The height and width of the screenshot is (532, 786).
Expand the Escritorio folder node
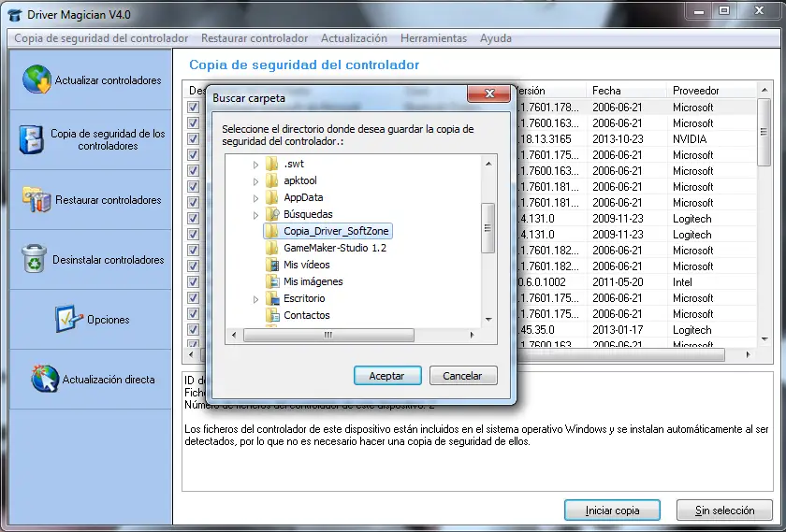[x=255, y=299]
